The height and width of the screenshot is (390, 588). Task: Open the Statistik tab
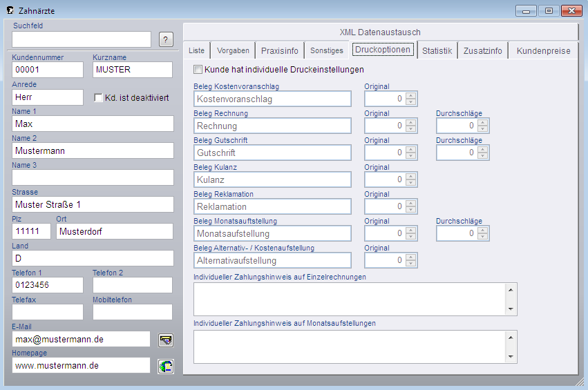[x=437, y=50]
